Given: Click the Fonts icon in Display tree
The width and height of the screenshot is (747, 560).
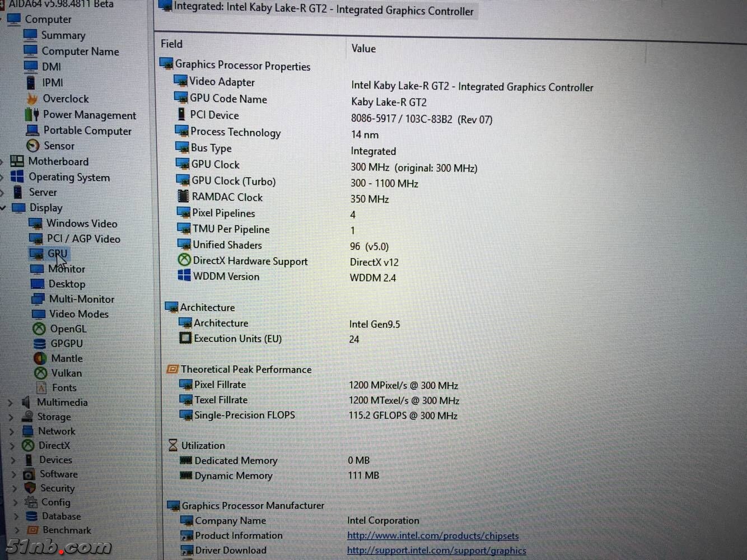Looking at the screenshot, I should (x=41, y=388).
